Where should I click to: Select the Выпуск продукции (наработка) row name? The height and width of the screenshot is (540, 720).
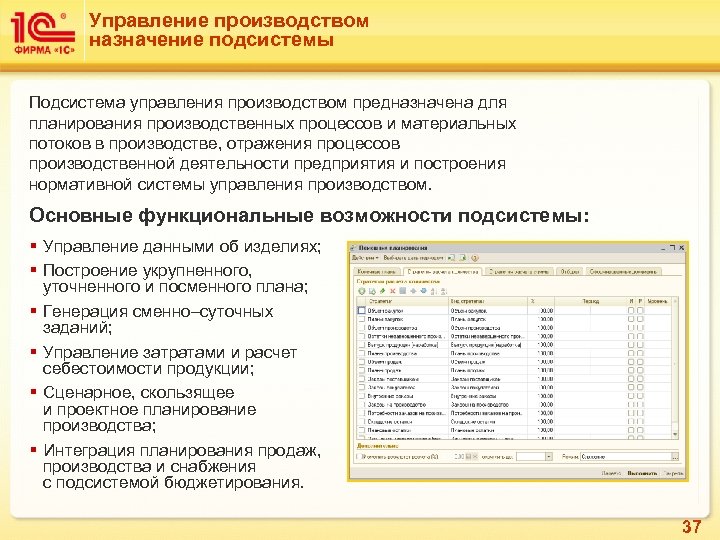point(403,345)
